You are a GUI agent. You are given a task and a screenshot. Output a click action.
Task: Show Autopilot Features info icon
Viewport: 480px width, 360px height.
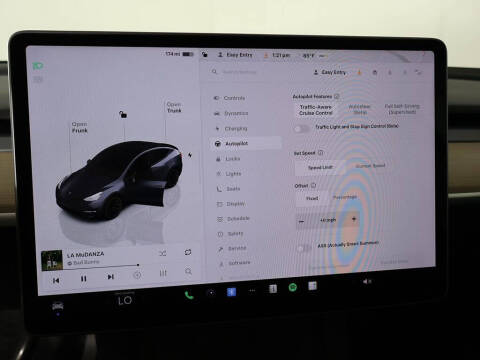337,96
